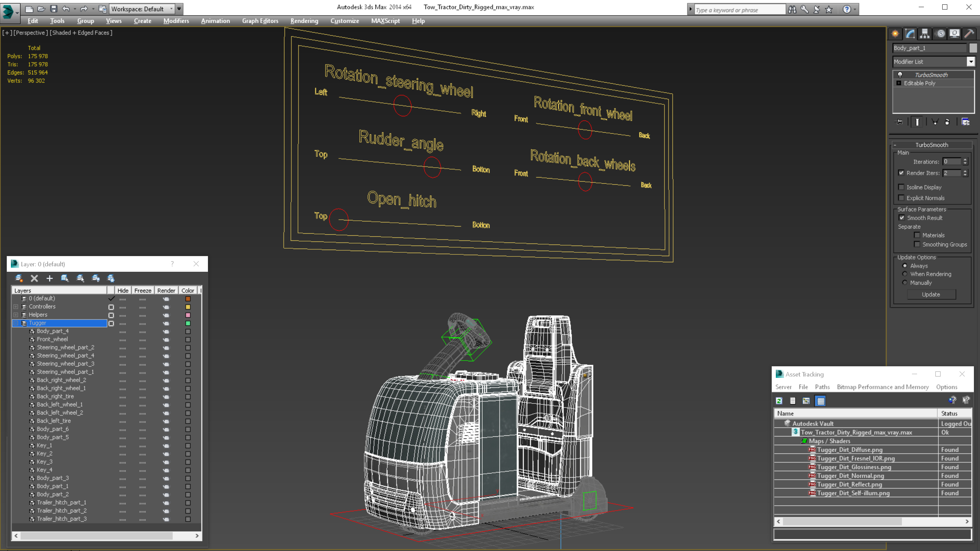Open the Modifiers menu
Screen dimensions: 980x551
(176, 21)
